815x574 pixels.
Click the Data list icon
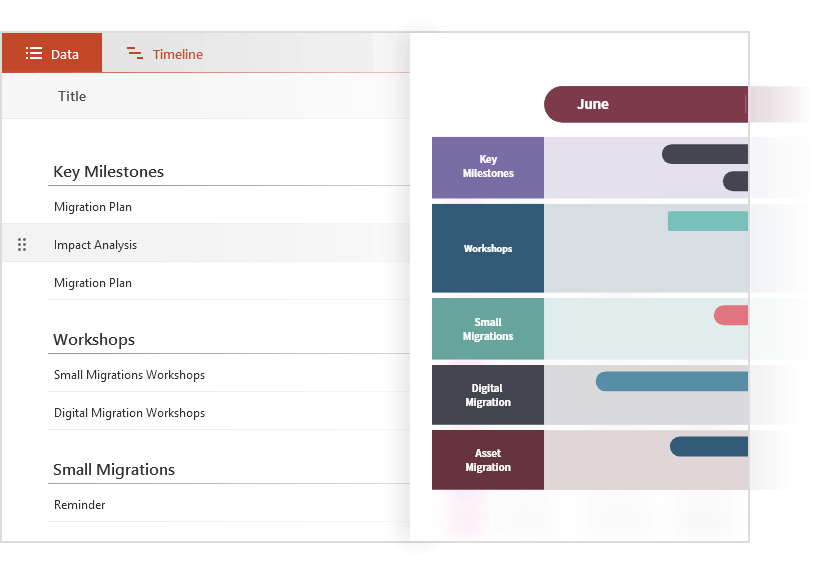[34, 54]
